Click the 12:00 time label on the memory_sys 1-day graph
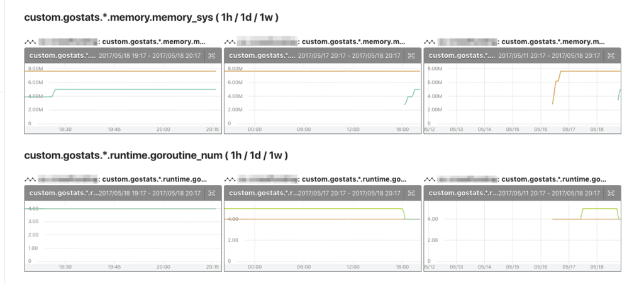 click(x=353, y=130)
